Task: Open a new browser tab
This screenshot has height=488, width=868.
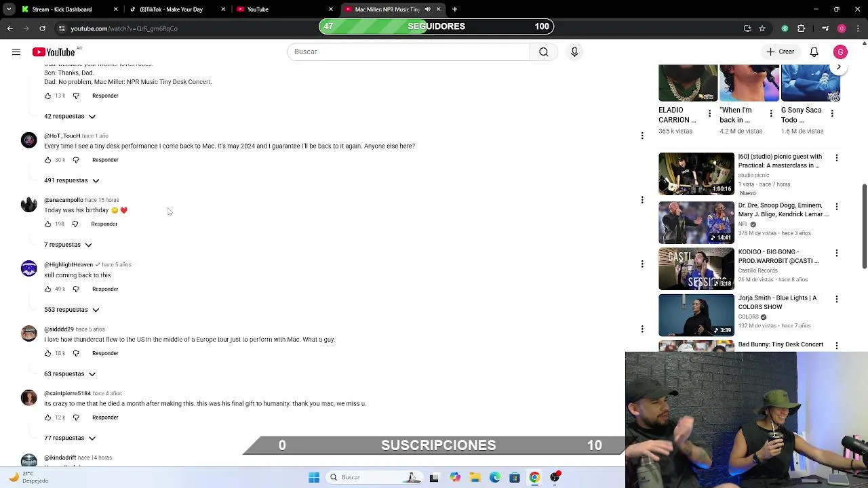Action: tap(454, 9)
